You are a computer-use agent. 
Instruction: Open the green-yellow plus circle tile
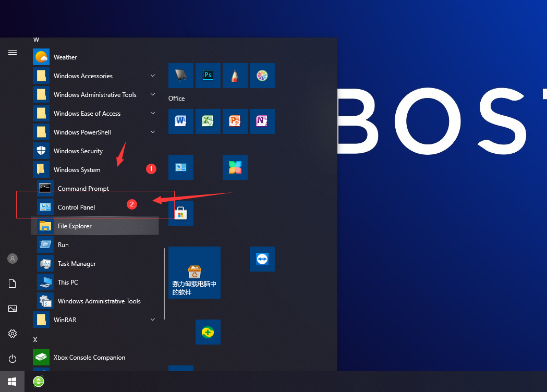coord(208,332)
